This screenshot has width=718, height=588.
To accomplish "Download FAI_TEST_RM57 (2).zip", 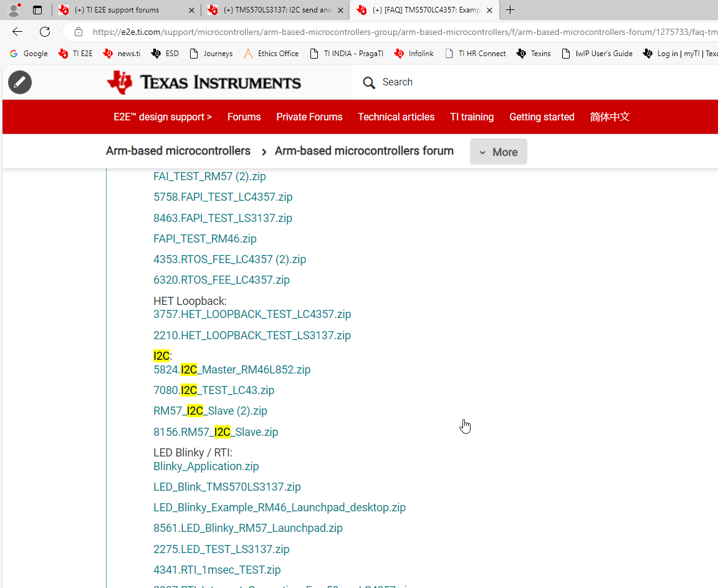I will tap(209, 176).
